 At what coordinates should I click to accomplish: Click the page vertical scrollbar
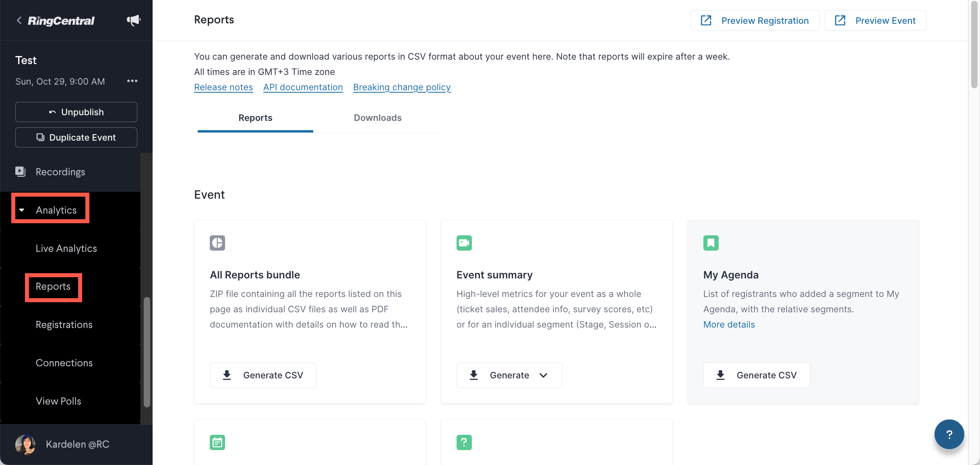pos(974,44)
